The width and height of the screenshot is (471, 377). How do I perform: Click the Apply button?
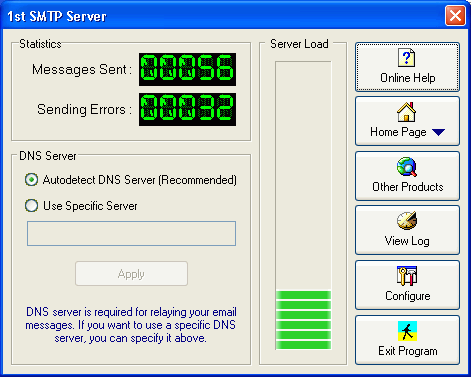pyautogui.click(x=131, y=274)
